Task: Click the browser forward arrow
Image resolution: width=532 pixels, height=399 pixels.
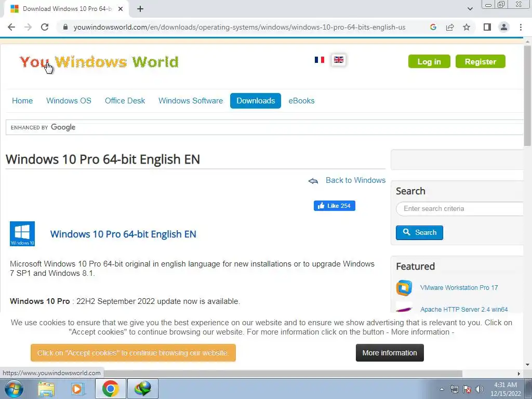Action: (x=28, y=27)
